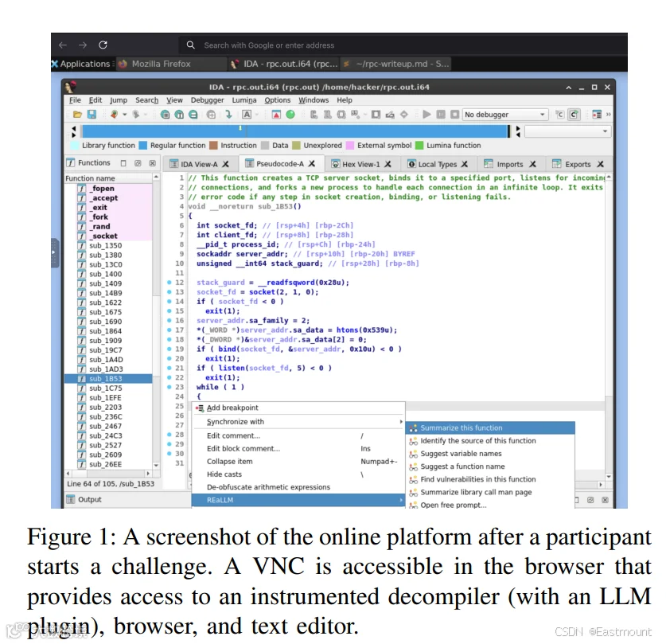Select 'Hide casts' context menu entry

298,474
